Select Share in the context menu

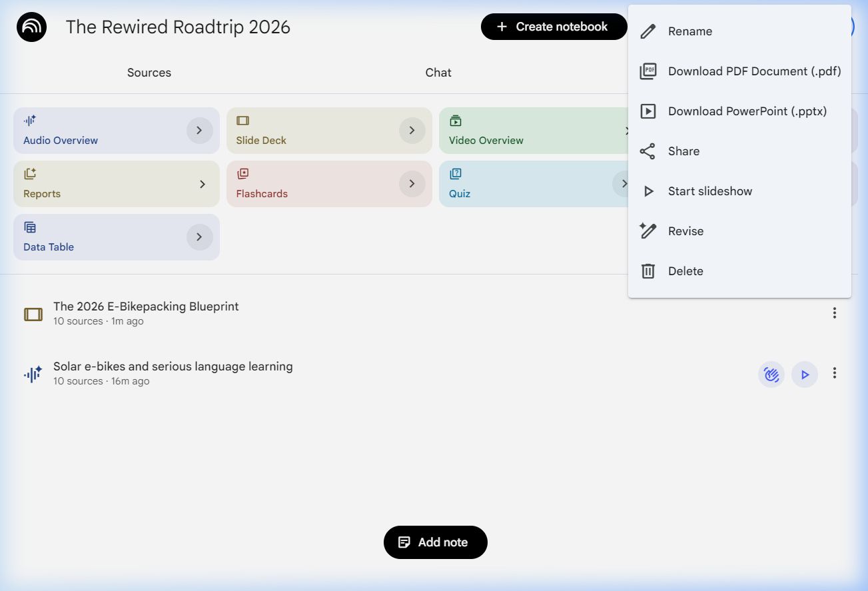(x=683, y=151)
